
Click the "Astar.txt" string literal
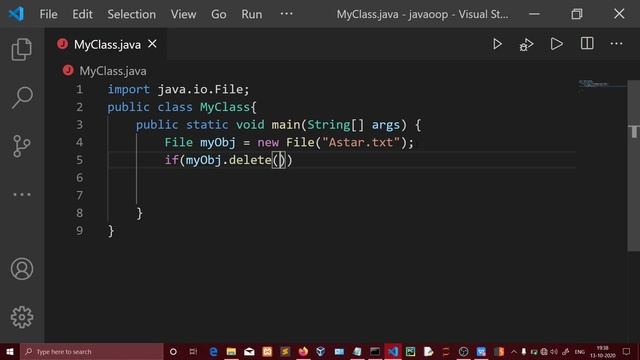361,142
